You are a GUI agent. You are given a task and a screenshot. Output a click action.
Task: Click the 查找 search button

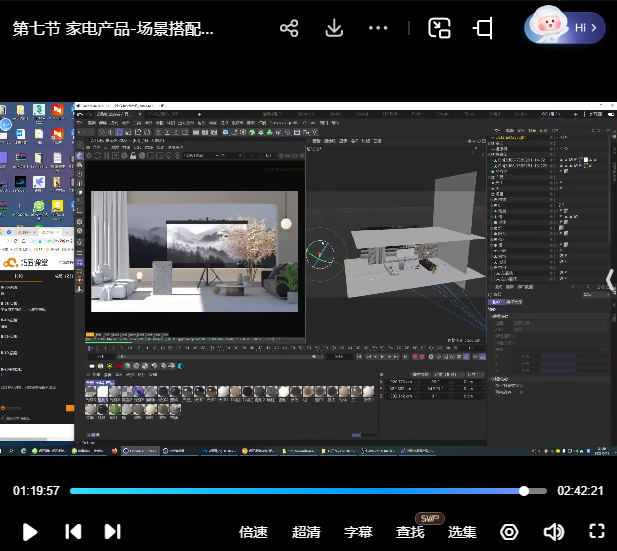tap(410, 532)
